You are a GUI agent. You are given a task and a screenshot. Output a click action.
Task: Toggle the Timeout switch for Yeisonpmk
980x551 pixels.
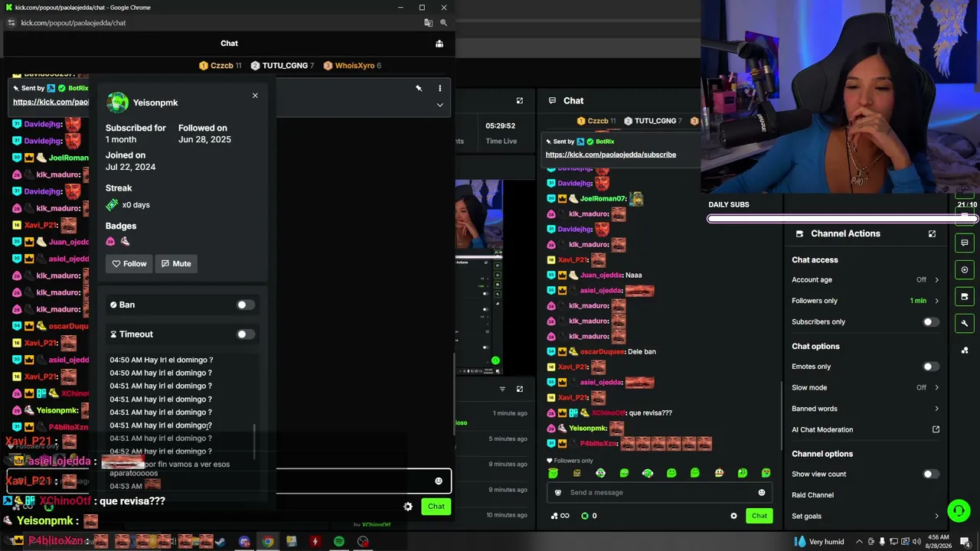pyautogui.click(x=245, y=334)
